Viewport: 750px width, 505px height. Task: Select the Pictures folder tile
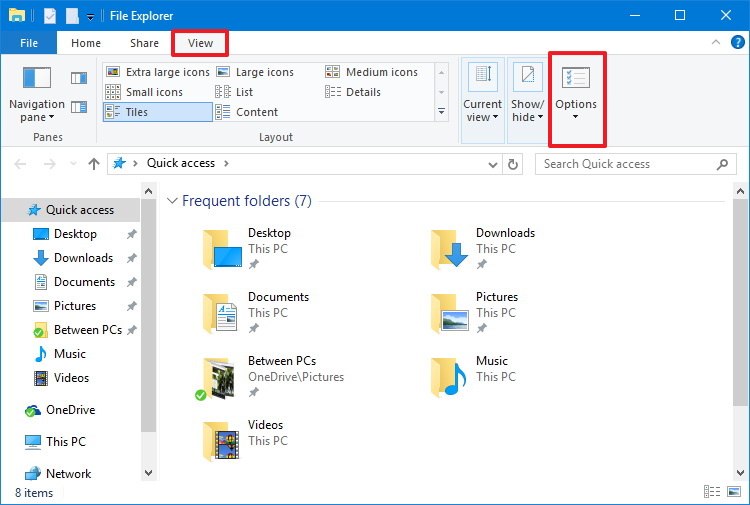(x=474, y=313)
